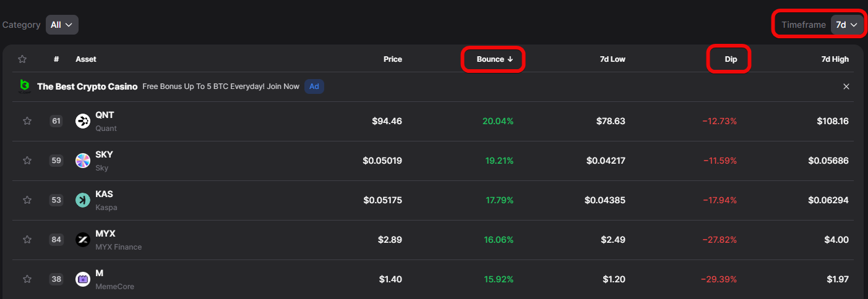
Task: Open the Timeframe 7d dropdown
Action: (x=846, y=25)
